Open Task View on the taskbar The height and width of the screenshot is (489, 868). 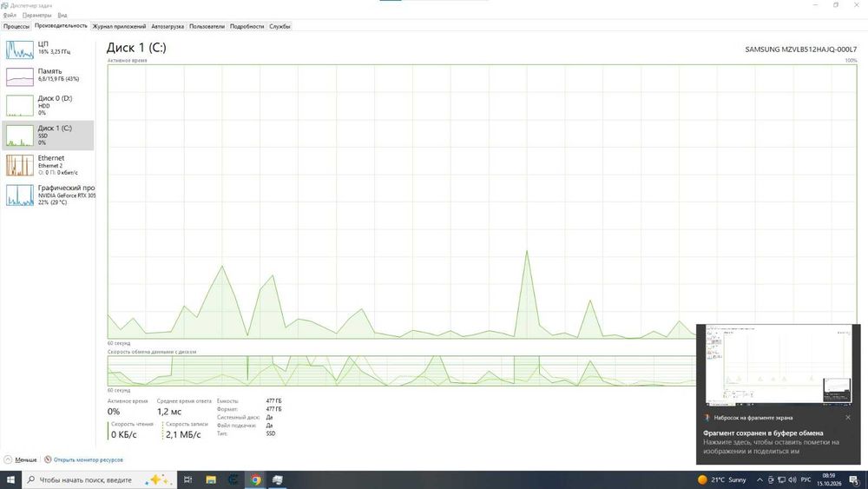pyautogui.click(x=187, y=479)
